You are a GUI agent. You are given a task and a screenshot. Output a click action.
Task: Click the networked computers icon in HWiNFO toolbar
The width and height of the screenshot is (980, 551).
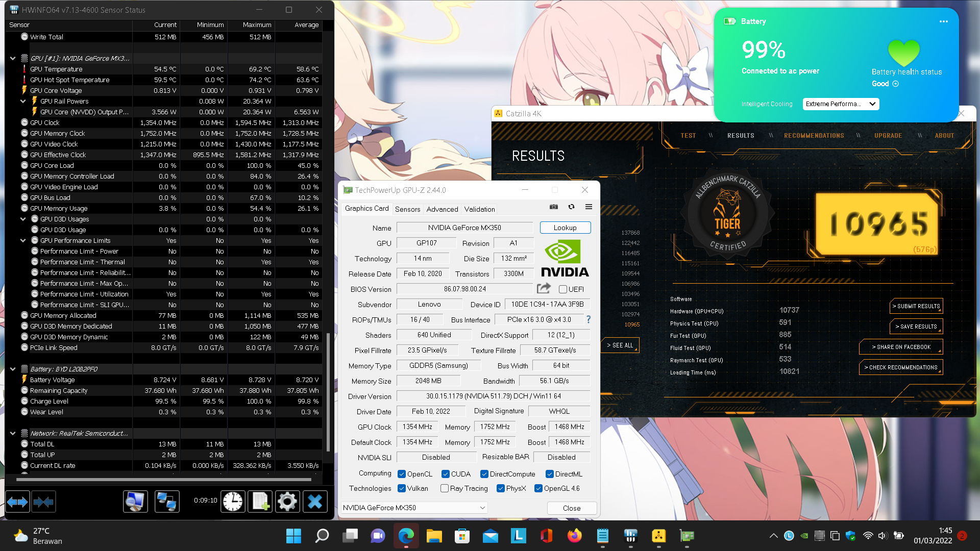(x=167, y=502)
